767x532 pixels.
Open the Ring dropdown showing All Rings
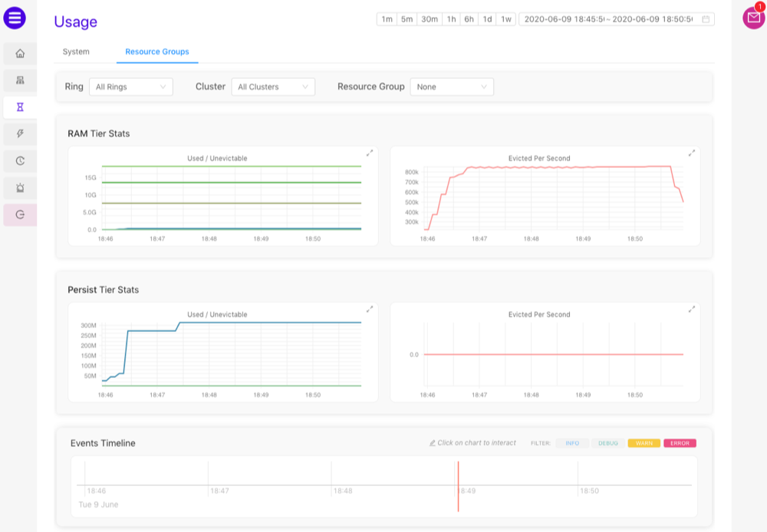tap(130, 87)
